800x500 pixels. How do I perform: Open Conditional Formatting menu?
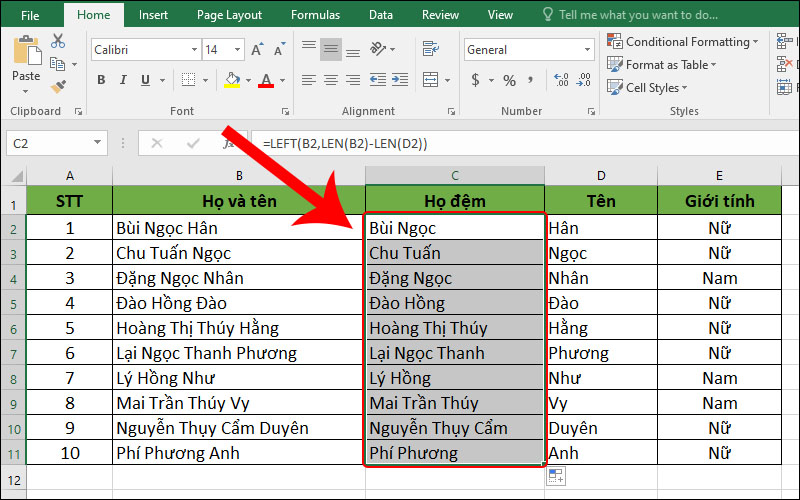[682, 41]
